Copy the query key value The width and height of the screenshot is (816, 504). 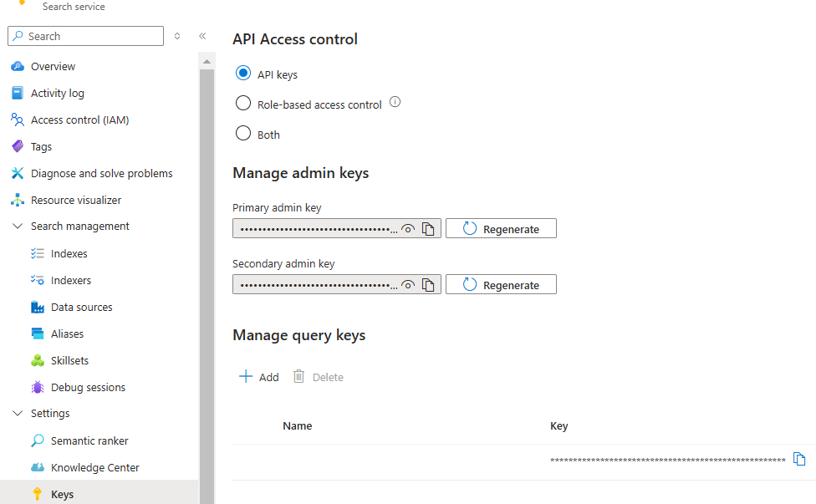point(799,459)
